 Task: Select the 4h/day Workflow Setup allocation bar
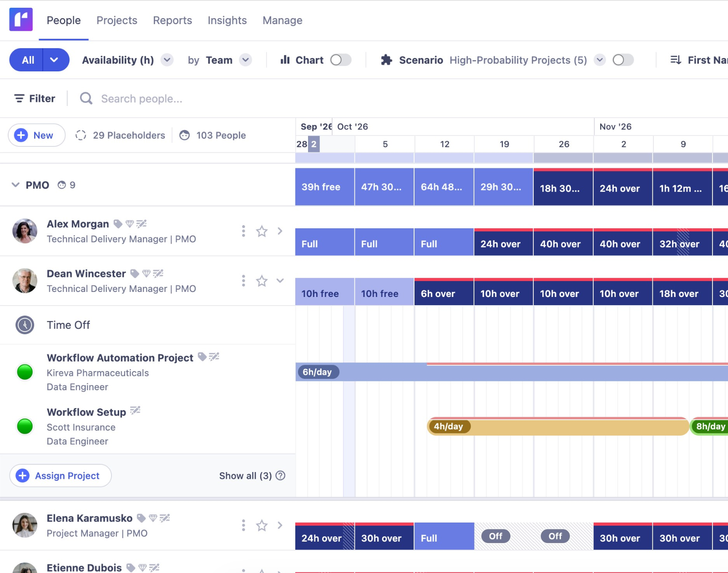coord(558,426)
